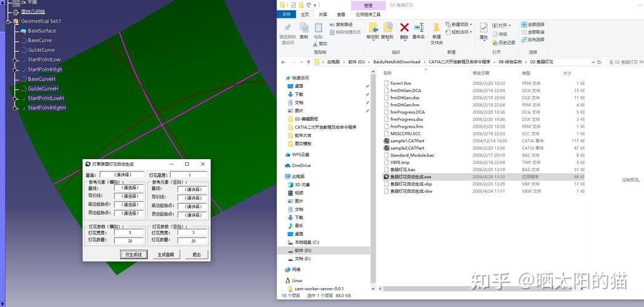Collapse the Geometrical Set.1 tree node
The width and height of the screenshot is (644, 307).
coord(8,21)
